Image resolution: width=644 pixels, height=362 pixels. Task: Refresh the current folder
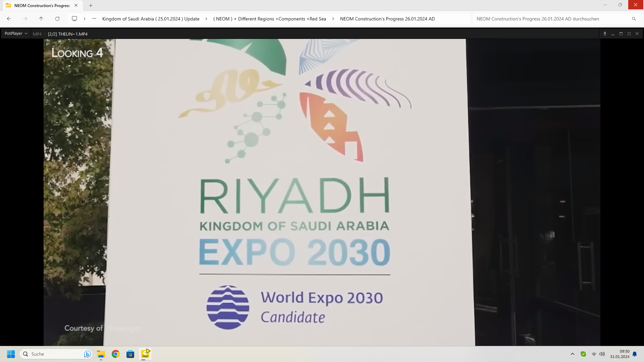[x=57, y=19]
